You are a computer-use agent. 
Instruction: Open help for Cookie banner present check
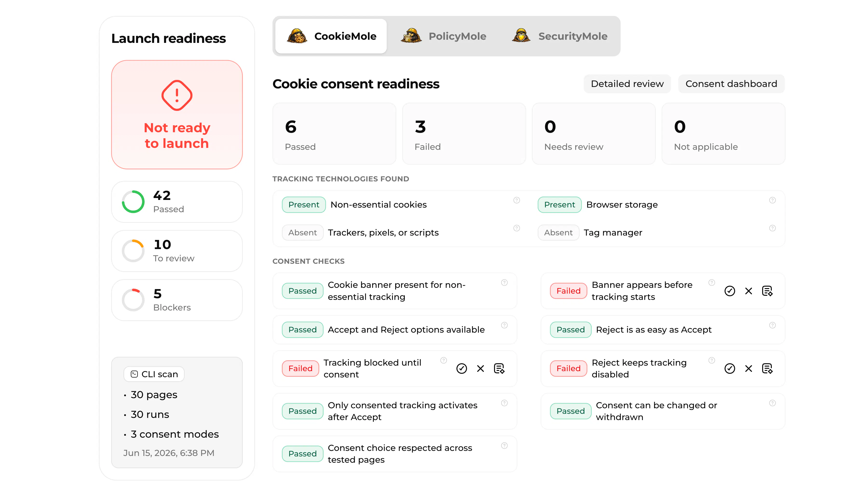pyautogui.click(x=504, y=283)
